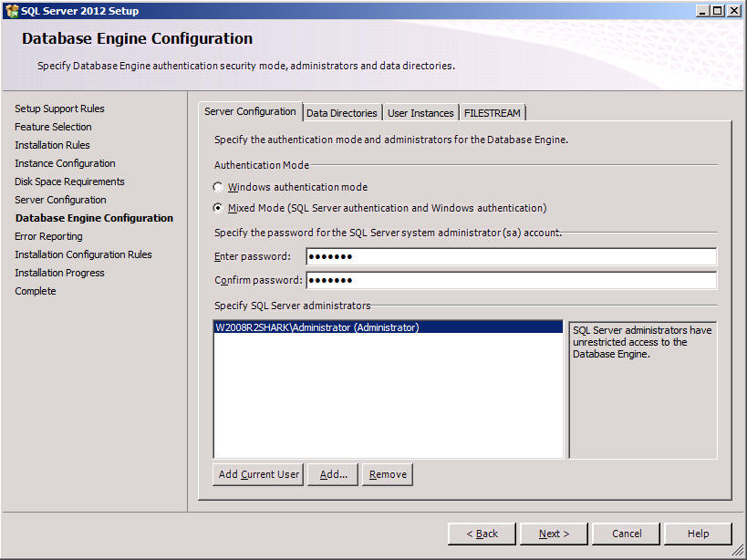Click the Remove button
This screenshot has width=747, height=560.
(388, 475)
